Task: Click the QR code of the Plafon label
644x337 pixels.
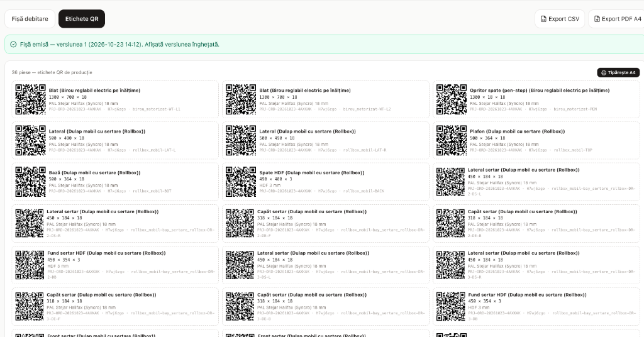Action: pyautogui.click(x=452, y=140)
